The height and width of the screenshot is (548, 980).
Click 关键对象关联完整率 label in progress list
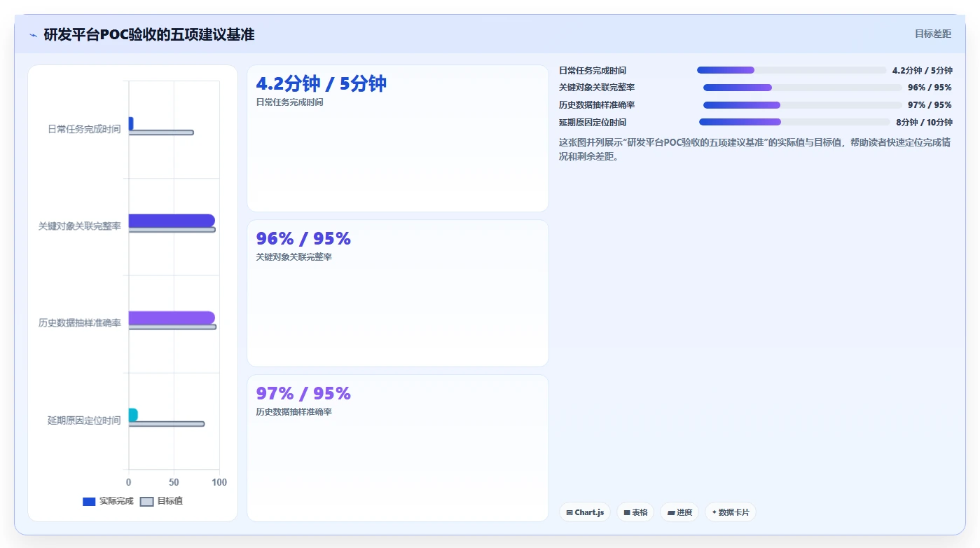(597, 88)
